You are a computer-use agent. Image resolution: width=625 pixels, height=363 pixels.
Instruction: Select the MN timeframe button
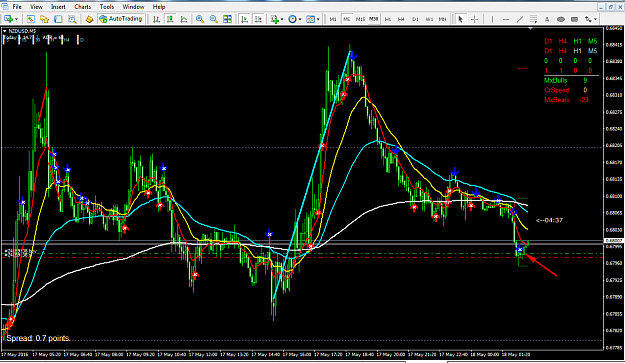tap(442, 19)
